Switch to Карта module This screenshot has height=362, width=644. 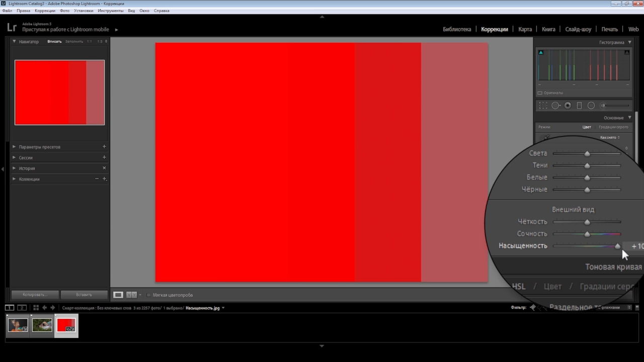click(x=525, y=29)
